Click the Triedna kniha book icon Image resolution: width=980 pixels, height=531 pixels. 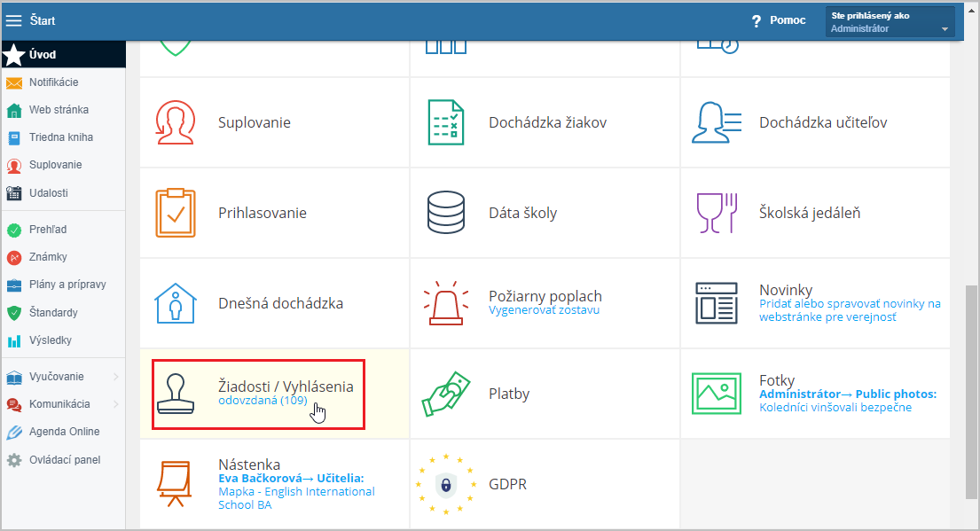tap(14, 138)
